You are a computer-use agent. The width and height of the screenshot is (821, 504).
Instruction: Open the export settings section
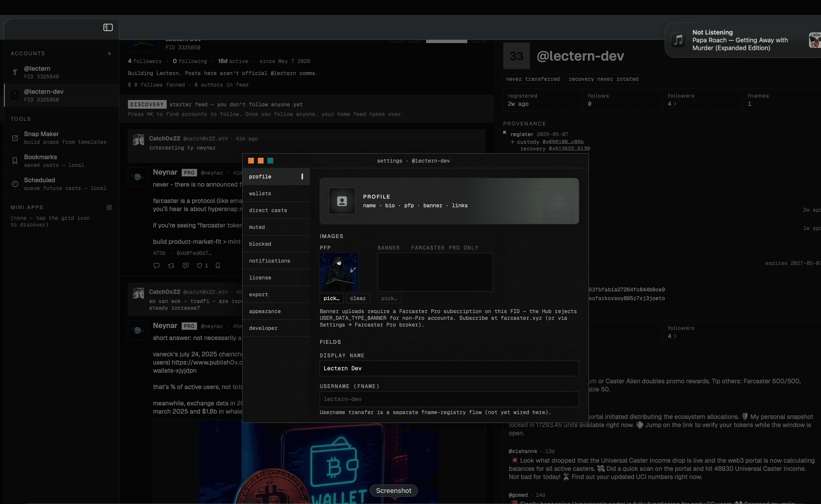276,294
